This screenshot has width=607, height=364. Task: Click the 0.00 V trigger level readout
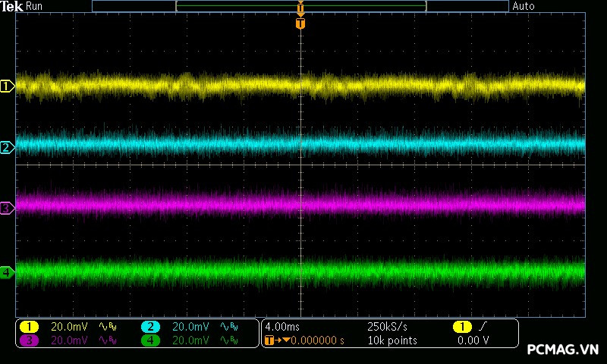(x=473, y=340)
